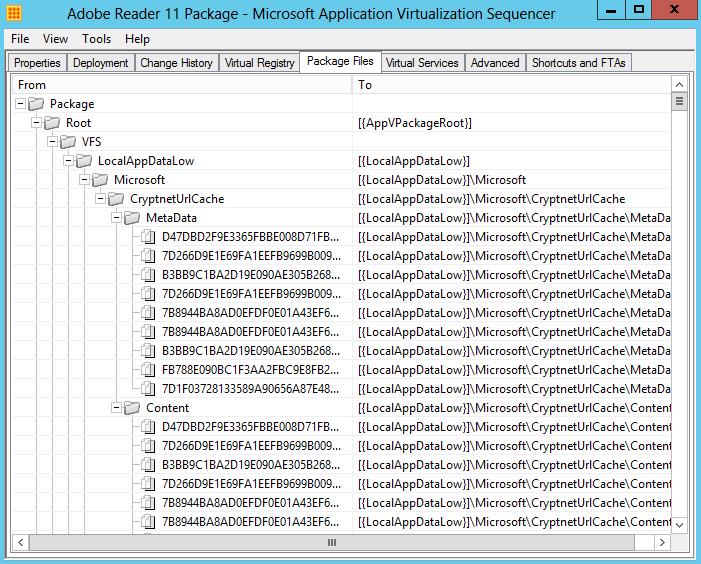The width and height of the screenshot is (701, 564).
Task: Switch to the Deployment tab
Action: pos(101,63)
